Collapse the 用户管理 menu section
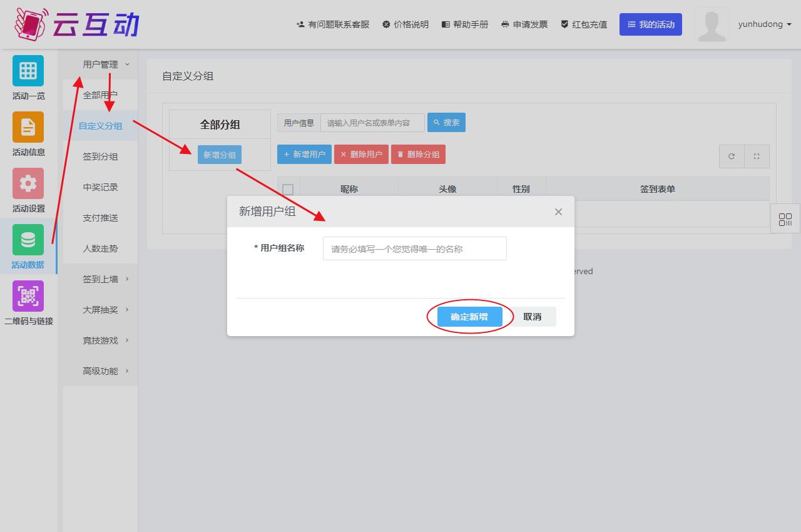 [x=105, y=64]
